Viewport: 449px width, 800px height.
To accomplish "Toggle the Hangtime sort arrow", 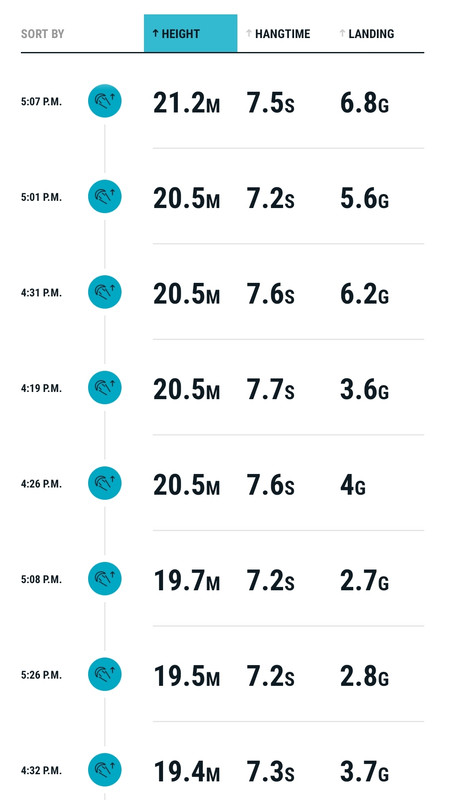I will (x=248, y=34).
